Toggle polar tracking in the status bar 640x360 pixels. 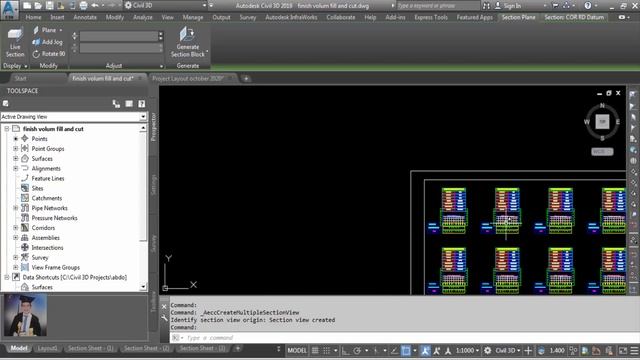click(x=357, y=350)
